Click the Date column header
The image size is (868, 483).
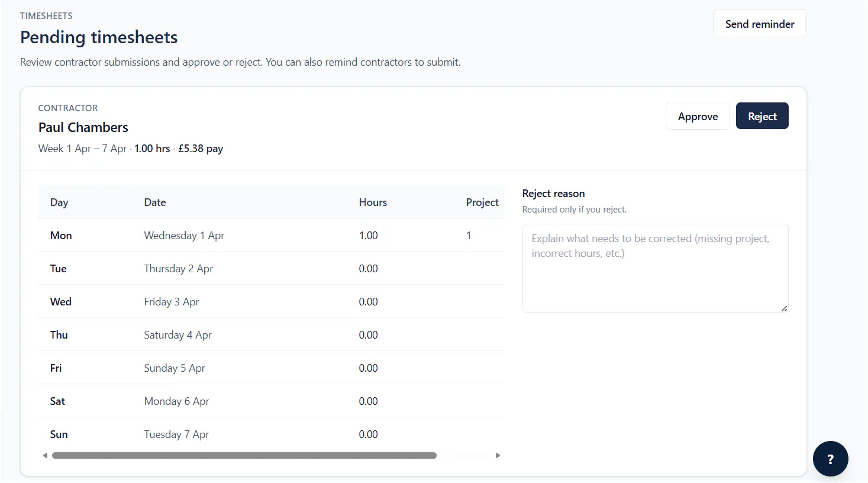tap(155, 202)
